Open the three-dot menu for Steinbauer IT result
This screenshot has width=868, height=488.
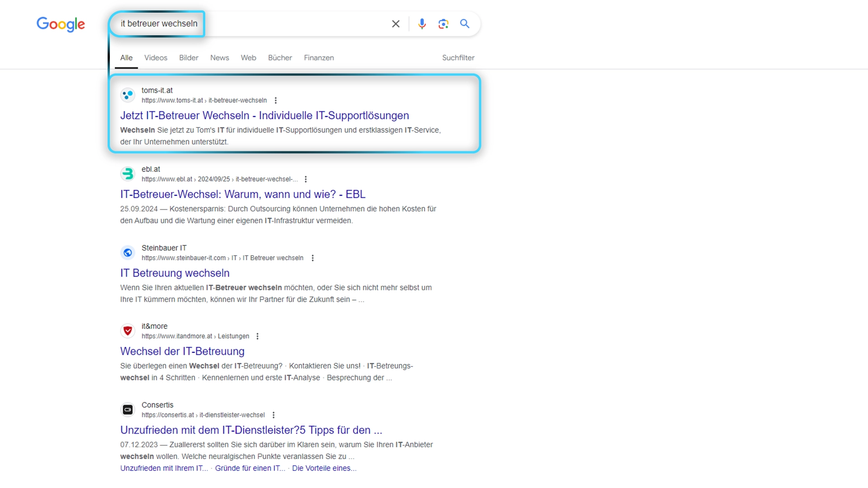tap(312, 258)
